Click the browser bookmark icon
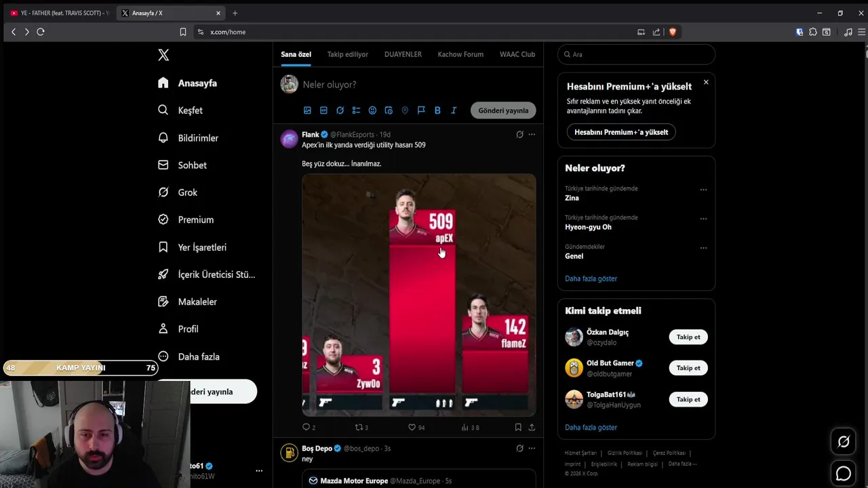The width and height of the screenshot is (868, 488). coord(183,32)
